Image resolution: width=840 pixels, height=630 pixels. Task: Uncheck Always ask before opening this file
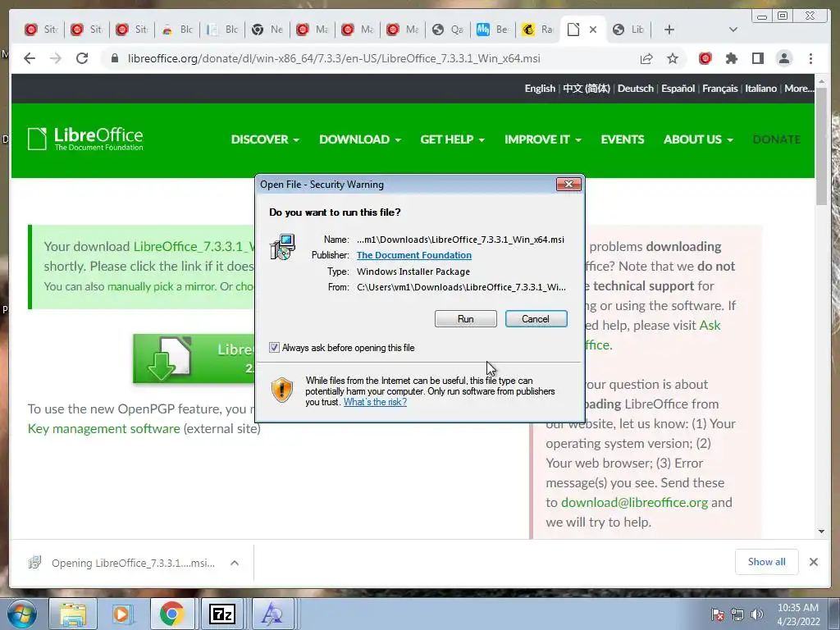point(274,348)
